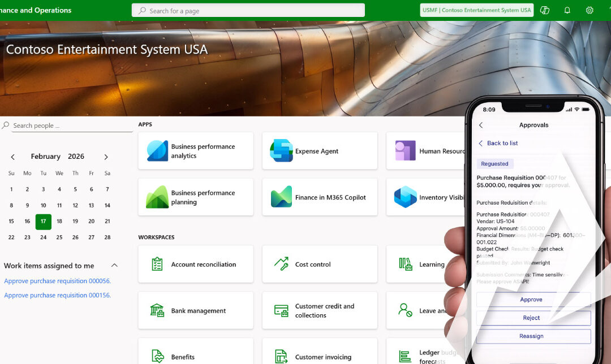Open Business performance analytics
Image resolution: width=611 pixels, height=364 pixels.
pyautogui.click(x=195, y=150)
